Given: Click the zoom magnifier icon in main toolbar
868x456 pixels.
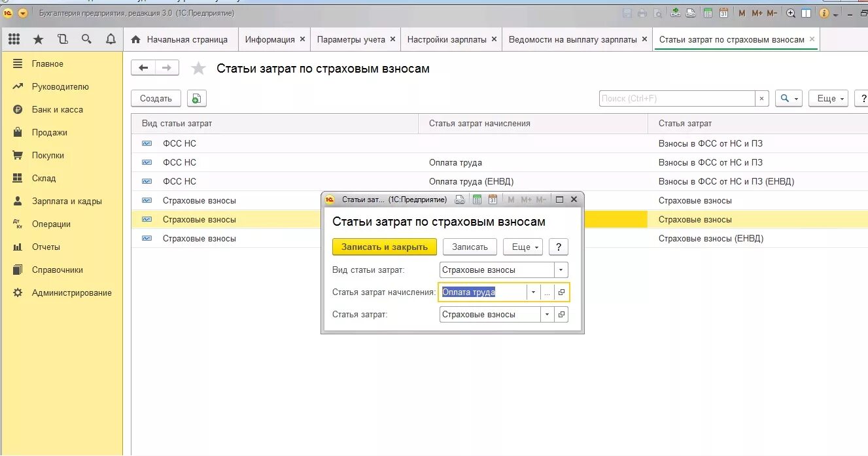Looking at the screenshot, I should 791,13.
